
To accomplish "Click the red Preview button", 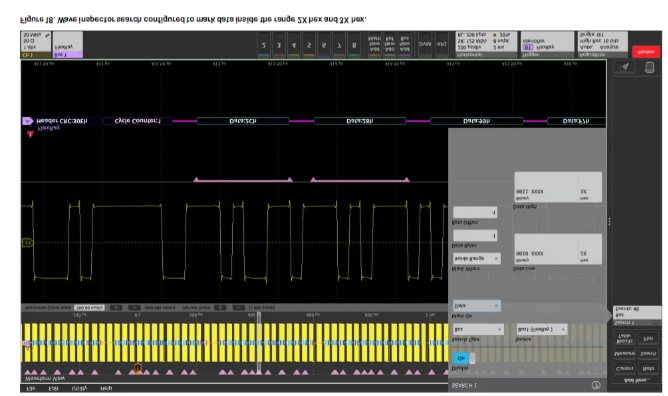I will pyautogui.click(x=646, y=52).
